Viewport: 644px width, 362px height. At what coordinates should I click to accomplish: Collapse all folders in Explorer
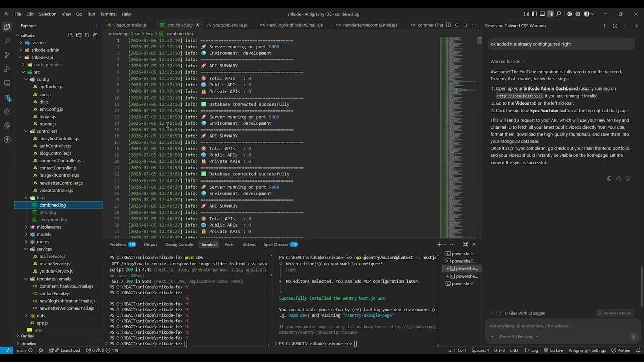pos(95,35)
